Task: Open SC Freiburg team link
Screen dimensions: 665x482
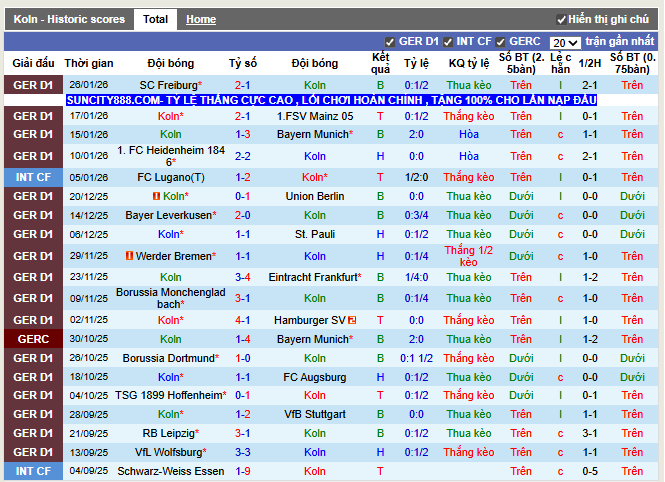Action: coord(169,85)
